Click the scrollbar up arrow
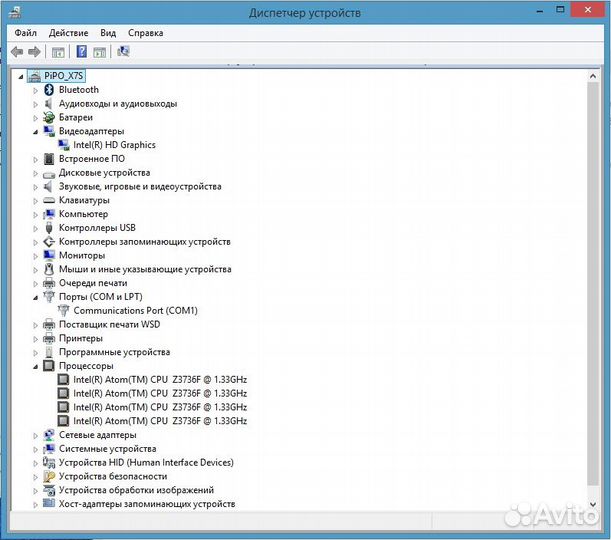The height and width of the screenshot is (540, 611). click(593, 76)
